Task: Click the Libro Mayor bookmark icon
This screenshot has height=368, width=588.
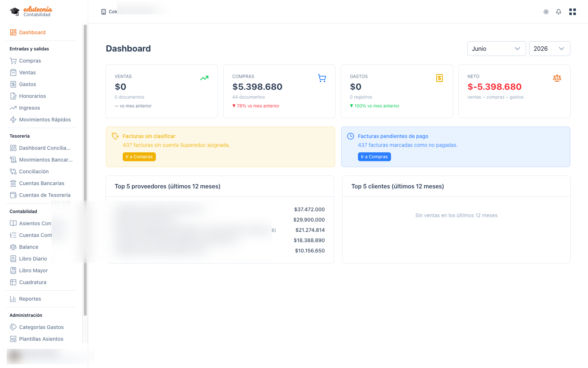Action: (x=13, y=270)
